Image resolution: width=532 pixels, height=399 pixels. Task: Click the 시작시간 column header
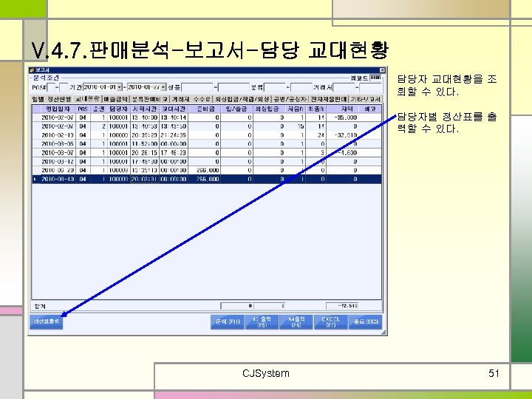tap(145, 109)
